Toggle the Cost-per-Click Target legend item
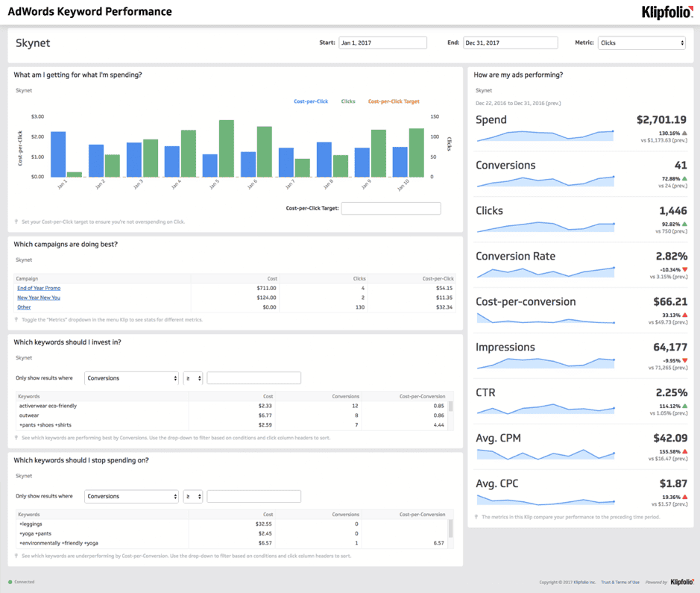700x593 pixels. [393, 101]
